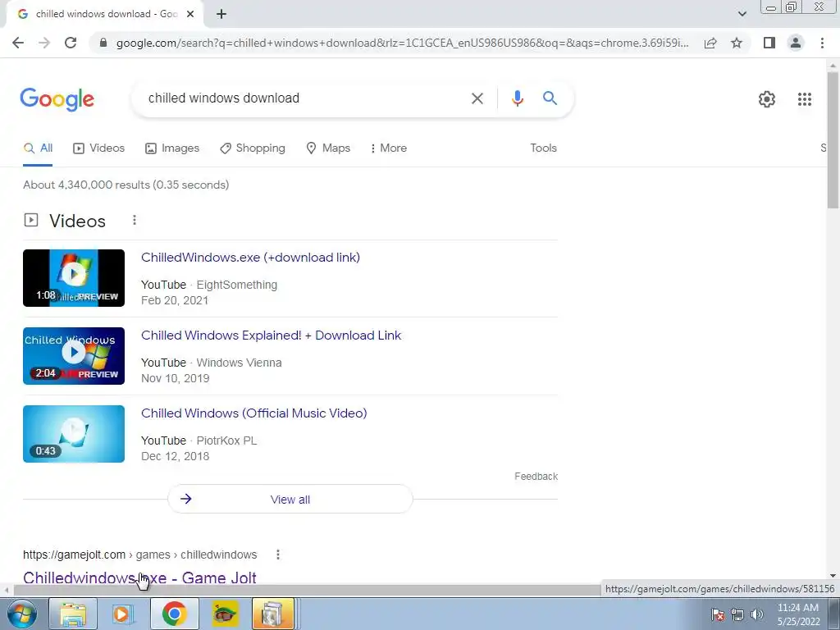Image resolution: width=840 pixels, height=630 pixels.
Task: Open Chilled Windows Explained! + Download Link
Action: pos(271,336)
